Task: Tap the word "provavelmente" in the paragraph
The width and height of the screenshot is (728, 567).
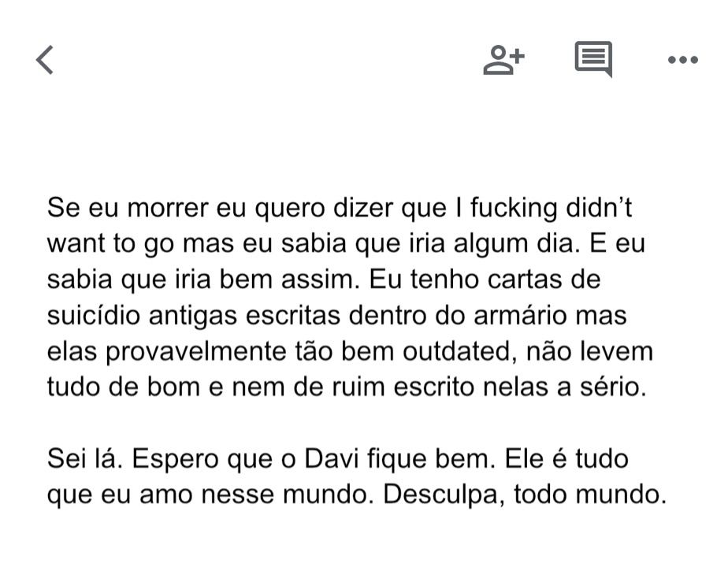Action: point(196,352)
